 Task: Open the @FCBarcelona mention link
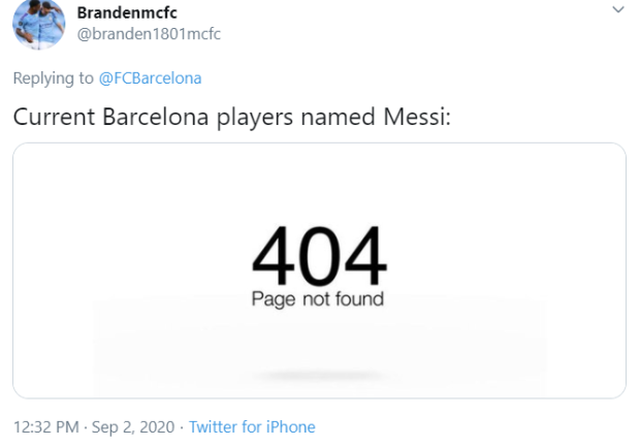pyautogui.click(x=155, y=78)
